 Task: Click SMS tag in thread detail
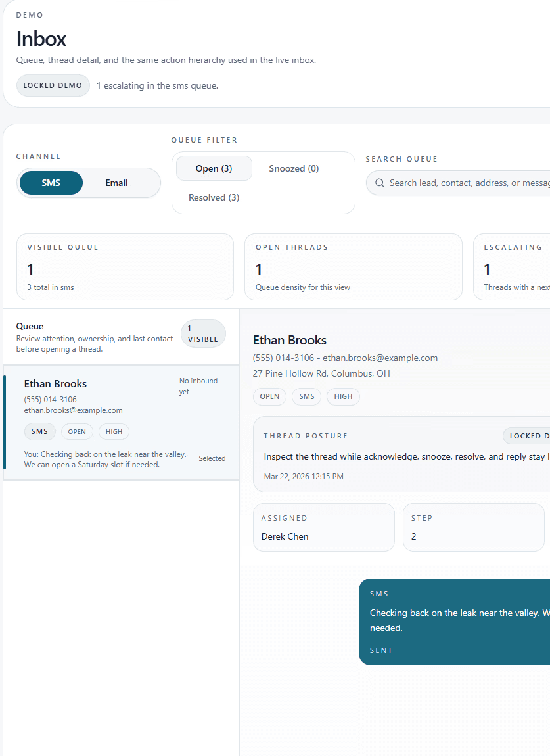point(307,396)
